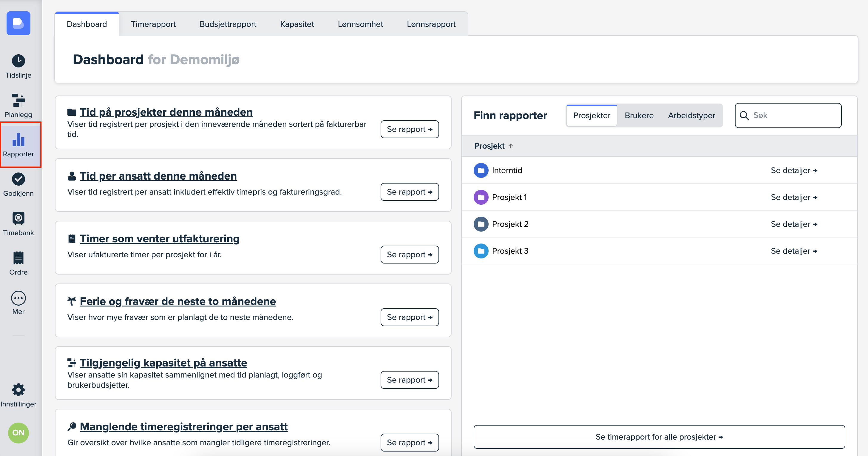
Task: Open Tidslinje clock icon in sidebar
Action: click(18, 61)
